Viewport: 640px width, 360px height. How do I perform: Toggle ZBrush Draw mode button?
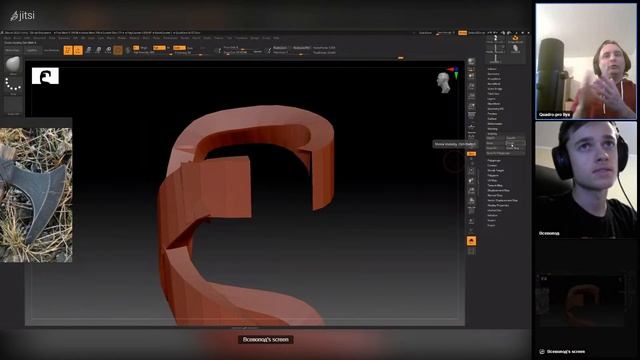point(78,50)
